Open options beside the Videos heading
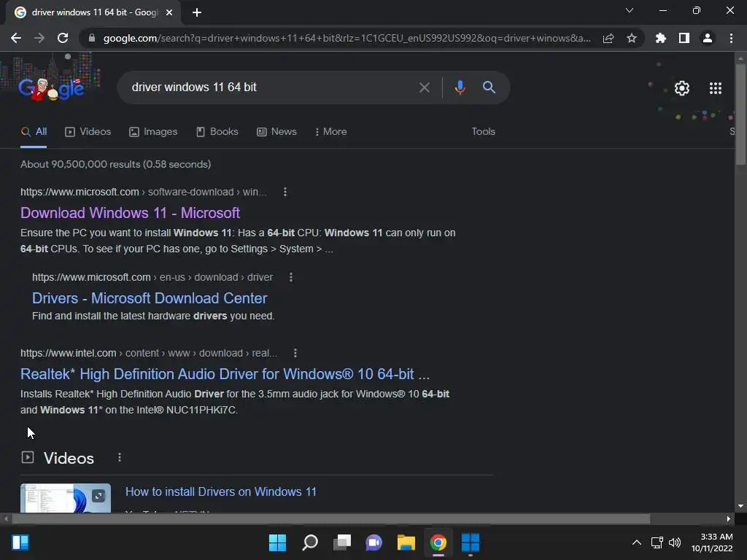 pos(120,458)
